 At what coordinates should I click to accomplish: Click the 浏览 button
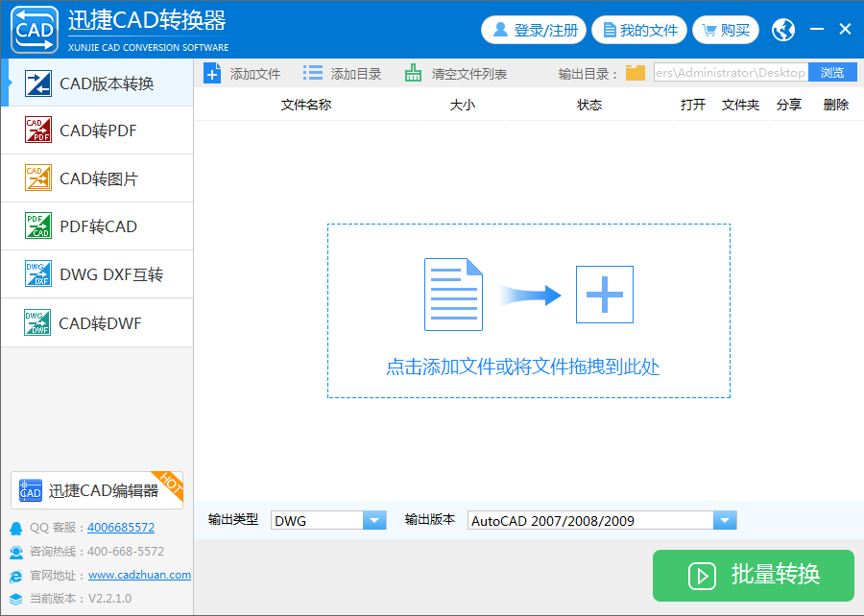pos(832,73)
